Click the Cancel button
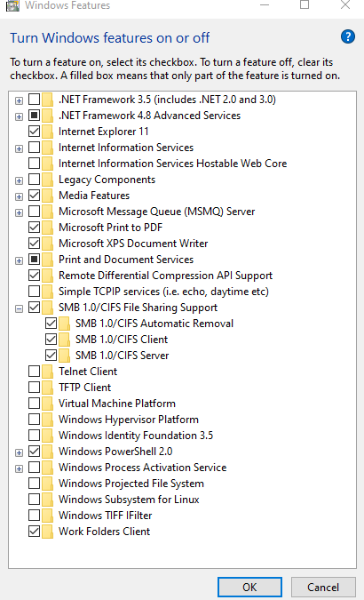Screen dimensions: 364x600 coord(323,587)
